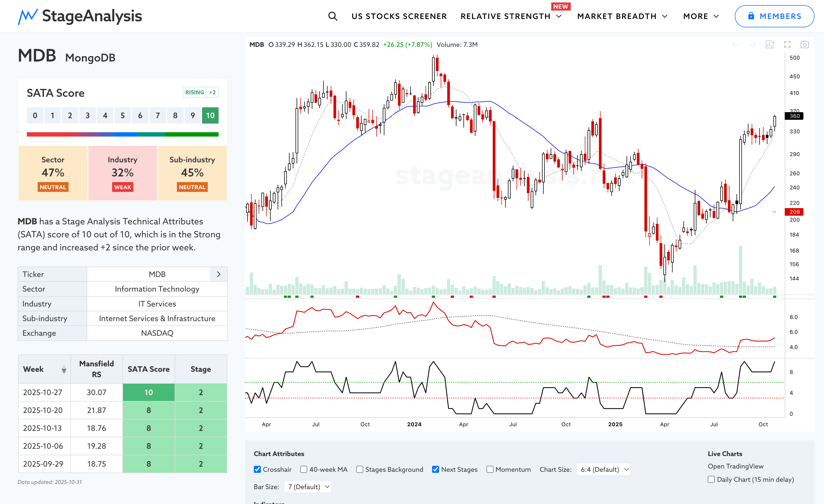Expand the Ticker row chevron
This screenshot has height=504, width=824.
click(219, 274)
